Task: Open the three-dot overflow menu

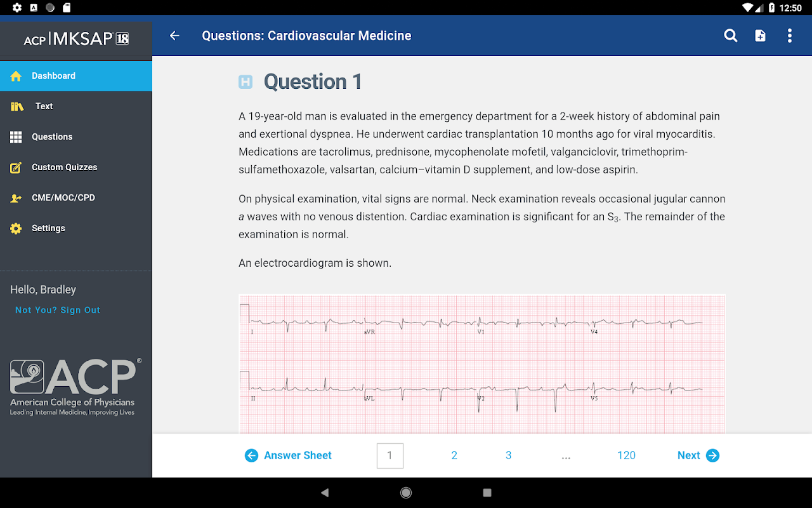Action: click(789, 36)
